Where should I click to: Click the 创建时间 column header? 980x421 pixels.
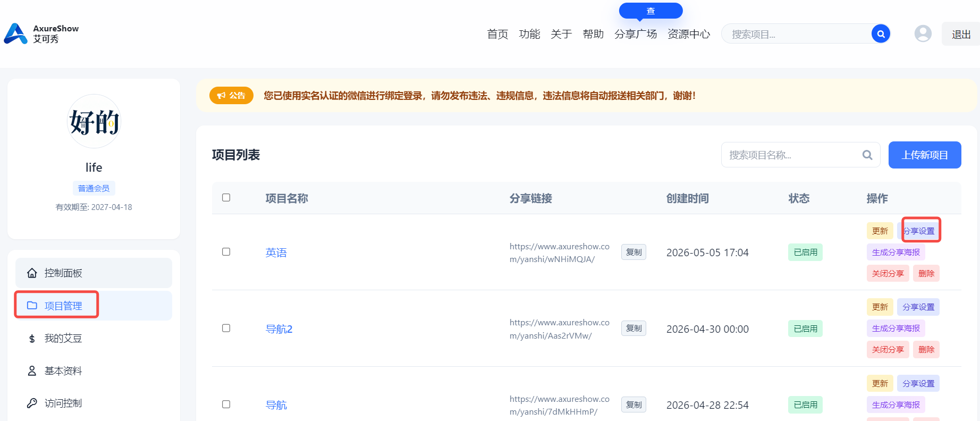pos(687,198)
